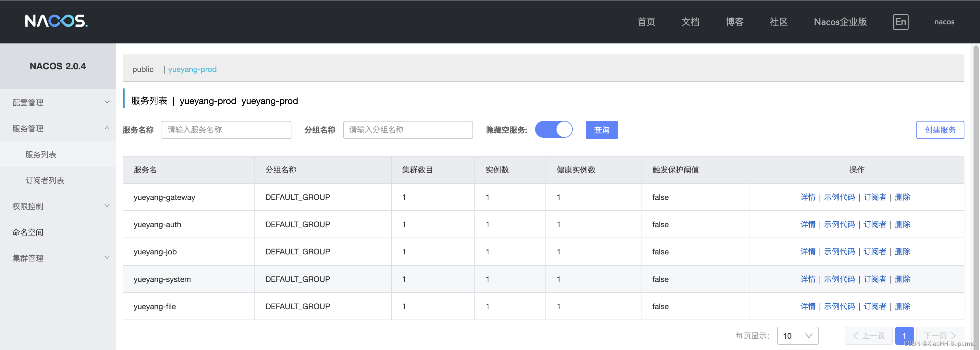Click 删除 for yueyang-gateway
980x350 pixels.
tap(902, 197)
